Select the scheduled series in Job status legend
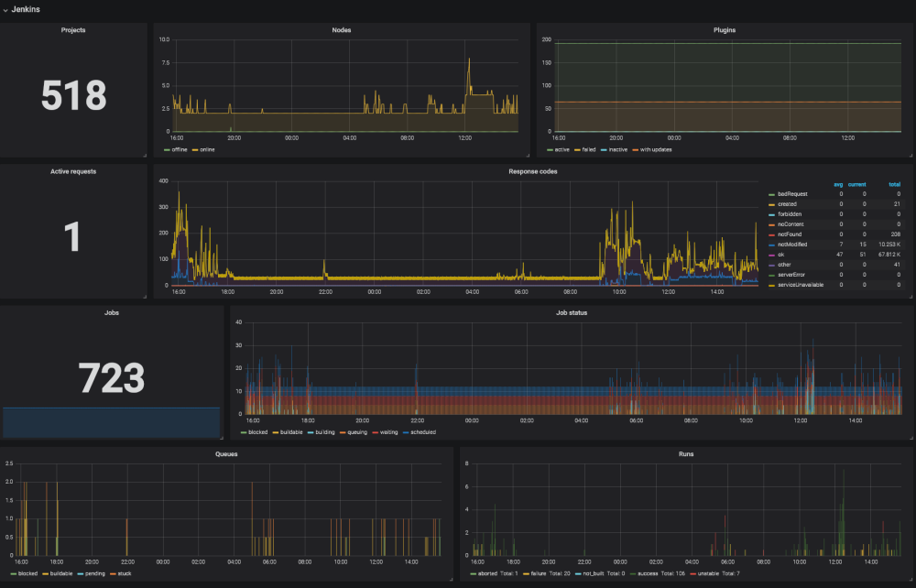The image size is (916, 588). click(x=423, y=432)
